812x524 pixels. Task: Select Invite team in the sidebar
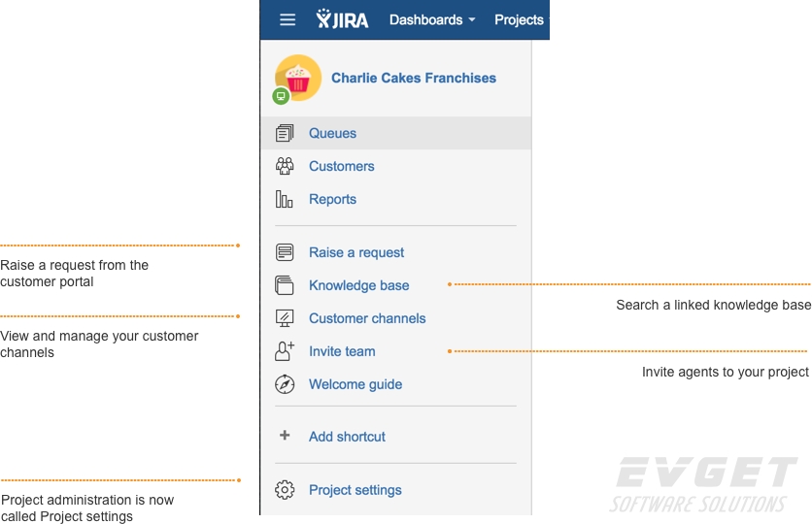tap(342, 351)
